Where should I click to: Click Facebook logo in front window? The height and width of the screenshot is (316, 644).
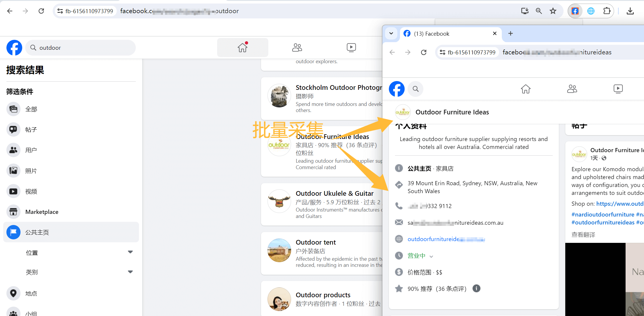(396, 89)
